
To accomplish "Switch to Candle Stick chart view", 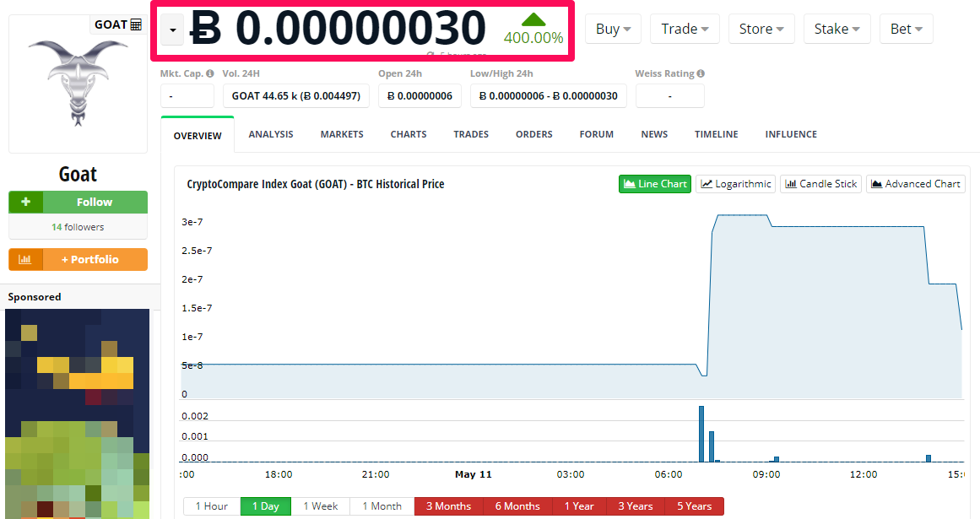I will point(820,184).
